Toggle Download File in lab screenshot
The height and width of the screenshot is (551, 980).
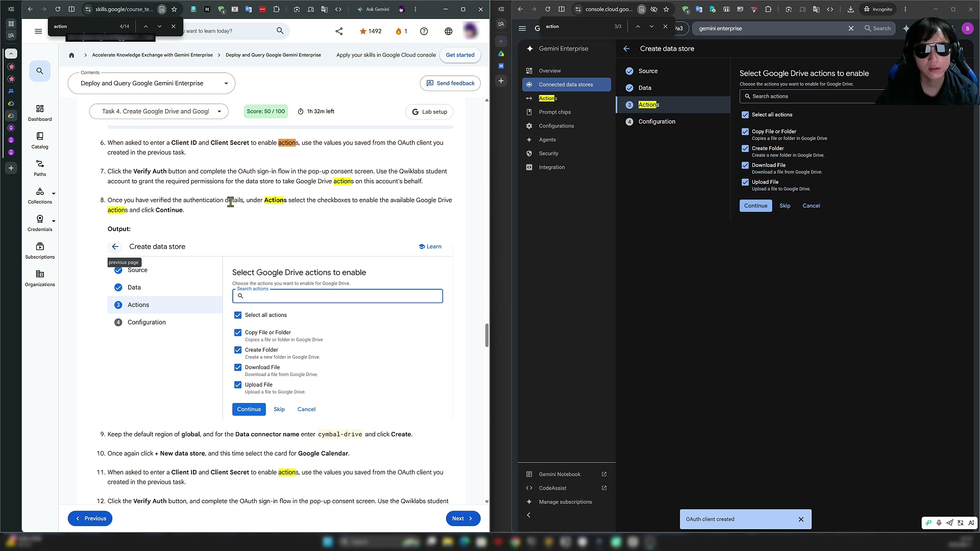click(x=238, y=367)
